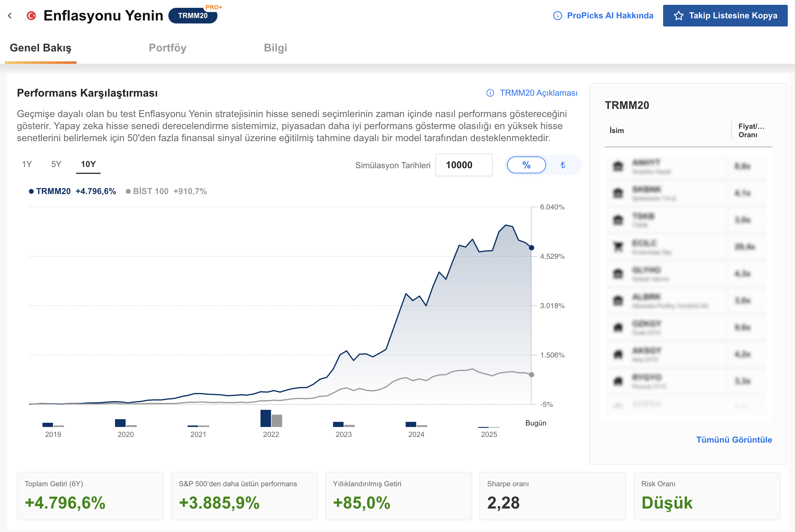Viewport: 795px width, 532px height.
Task: Click the first blurred stock row bank icon
Action: [618, 166]
